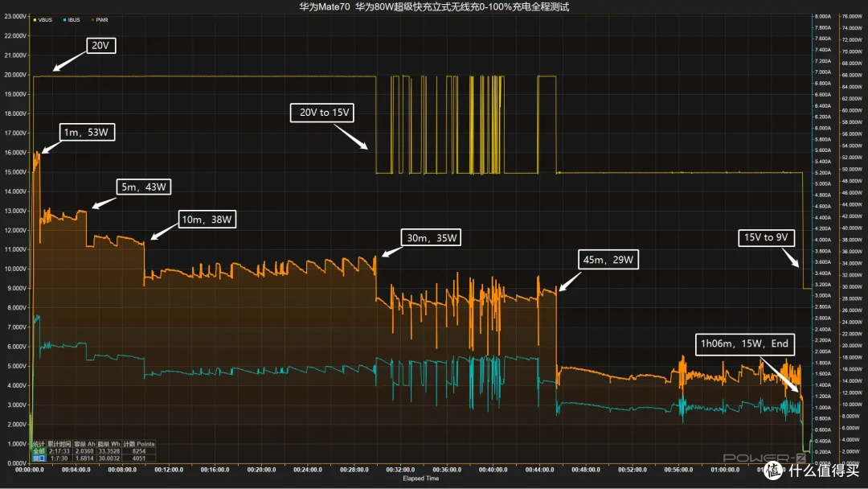Click the 5.000A tick on current axis

pyautogui.click(x=823, y=183)
